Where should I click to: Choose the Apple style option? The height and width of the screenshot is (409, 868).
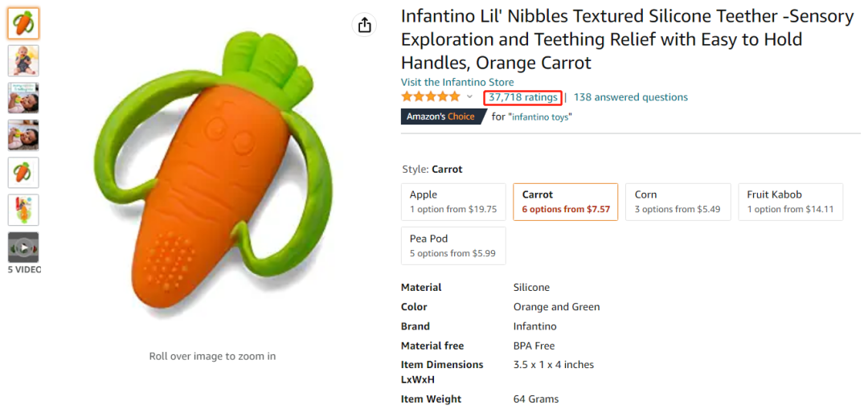point(453,202)
